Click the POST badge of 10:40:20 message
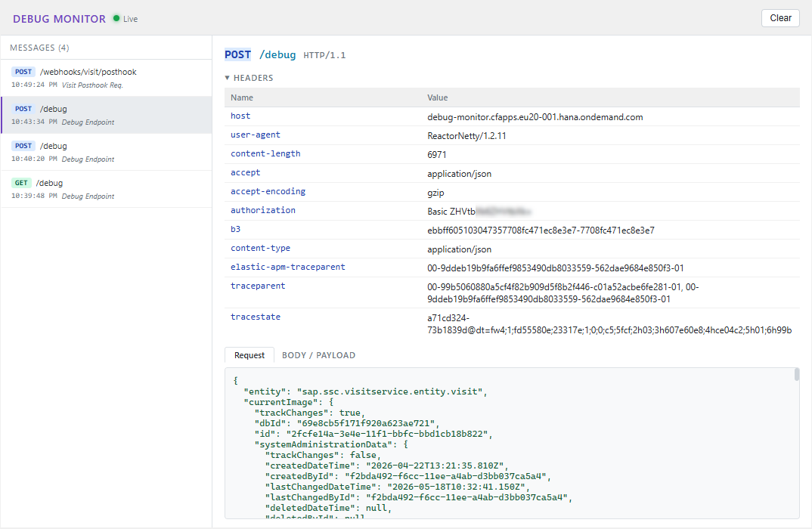Viewport: 812px width, 529px height. (x=23, y=146)
